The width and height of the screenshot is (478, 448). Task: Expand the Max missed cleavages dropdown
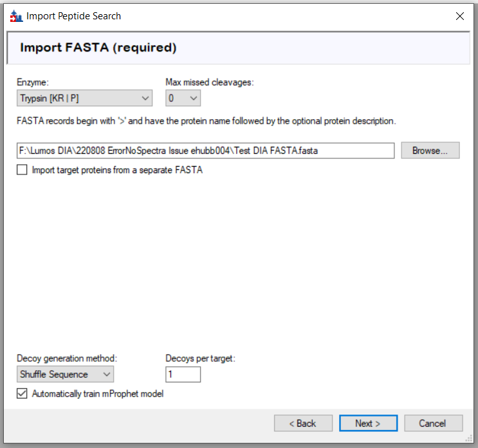pos(183,98)
